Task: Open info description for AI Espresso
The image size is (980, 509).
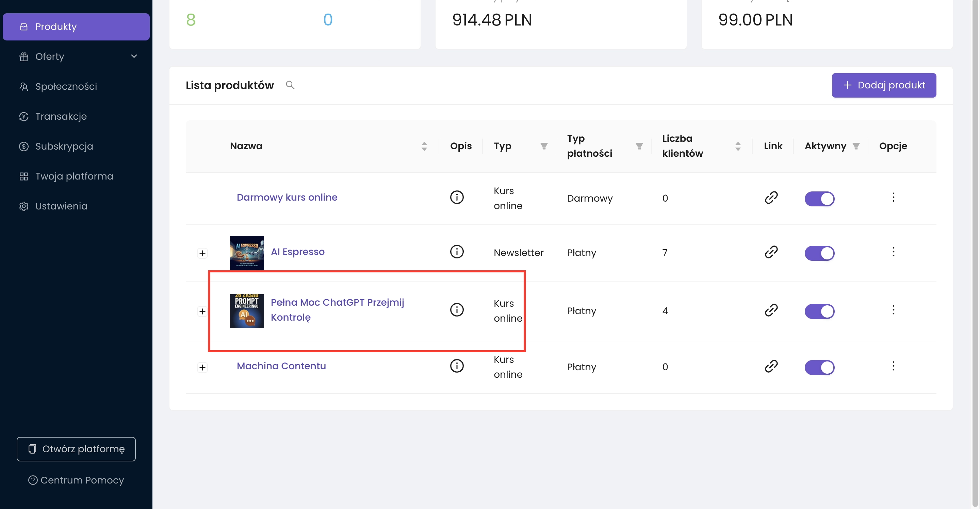Action: point(457,252)
